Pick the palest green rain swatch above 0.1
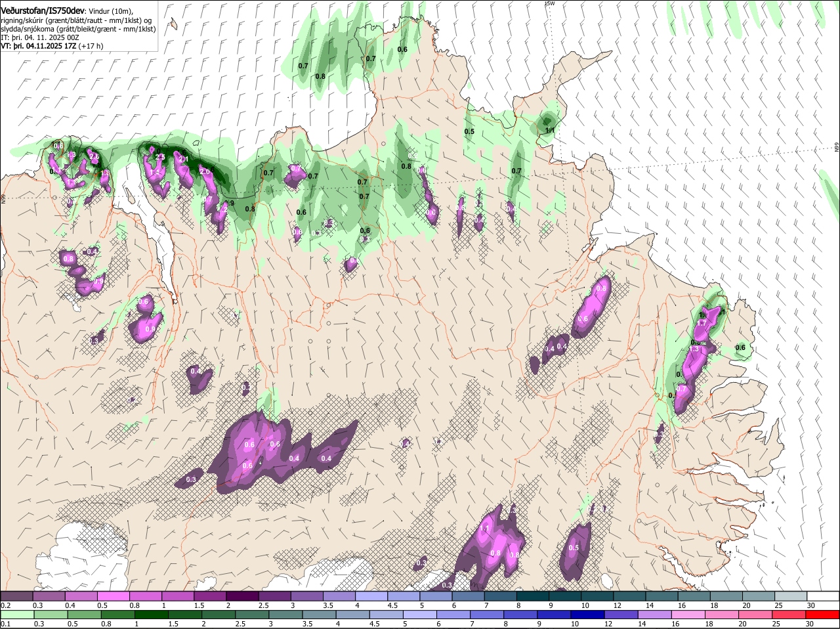Image resolution: width=840 pixels, height=629 pixels. [17, 615]
